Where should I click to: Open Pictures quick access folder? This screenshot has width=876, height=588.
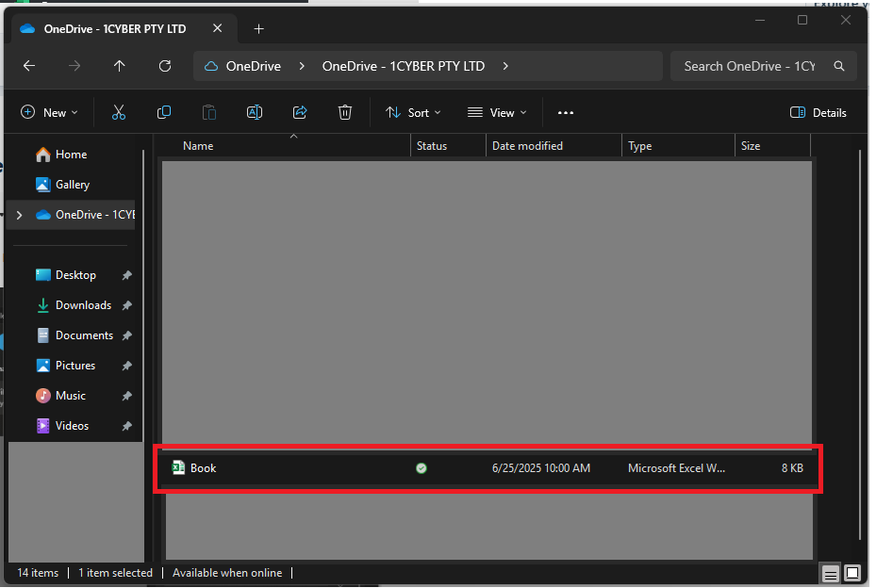65,366
